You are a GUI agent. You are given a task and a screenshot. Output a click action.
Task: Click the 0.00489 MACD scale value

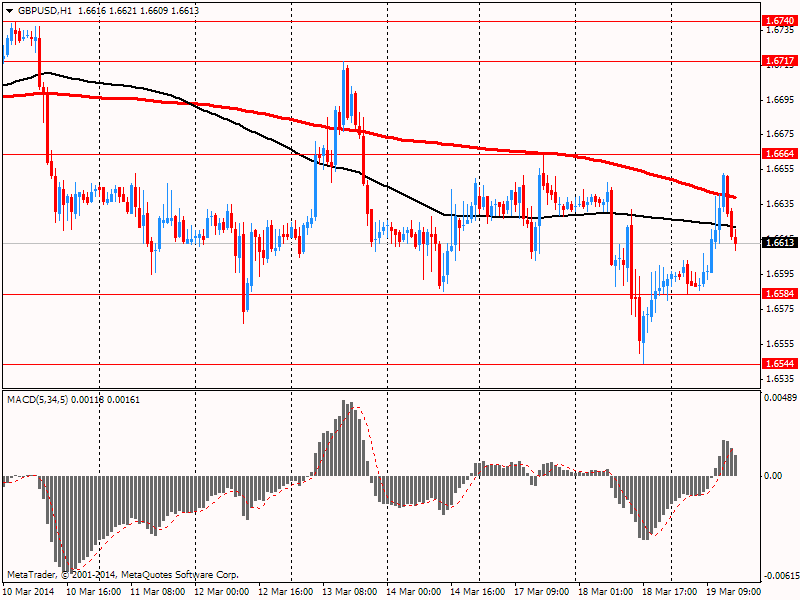[781, 397]
